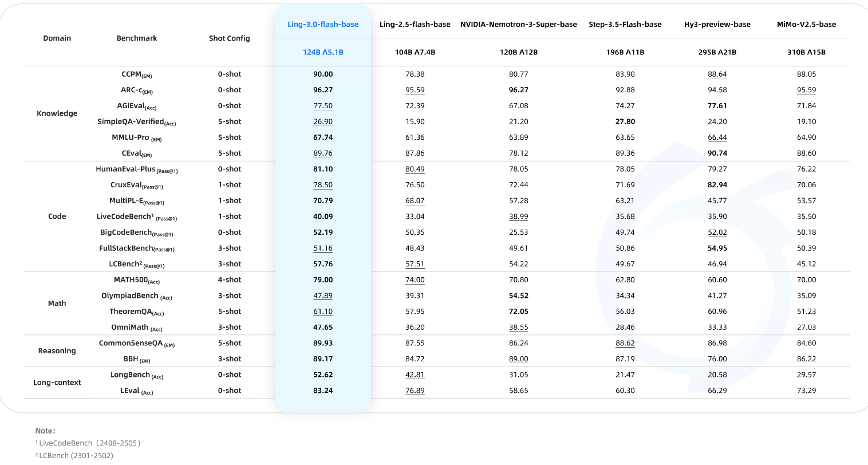Select TheoremQA score 72.05 for NVIDIA-Nemotron-3-Super-base
The height and width of the screenshot is (465, 868).
[519, 312]
